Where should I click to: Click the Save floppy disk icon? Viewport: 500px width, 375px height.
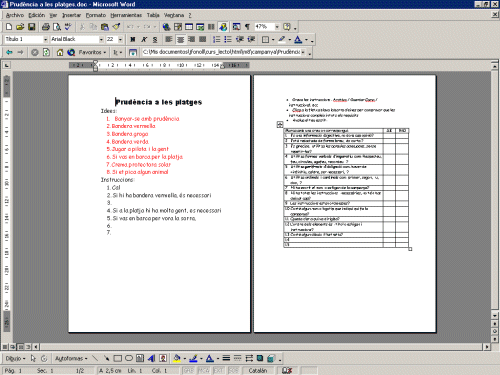click(x=32, y=27)
